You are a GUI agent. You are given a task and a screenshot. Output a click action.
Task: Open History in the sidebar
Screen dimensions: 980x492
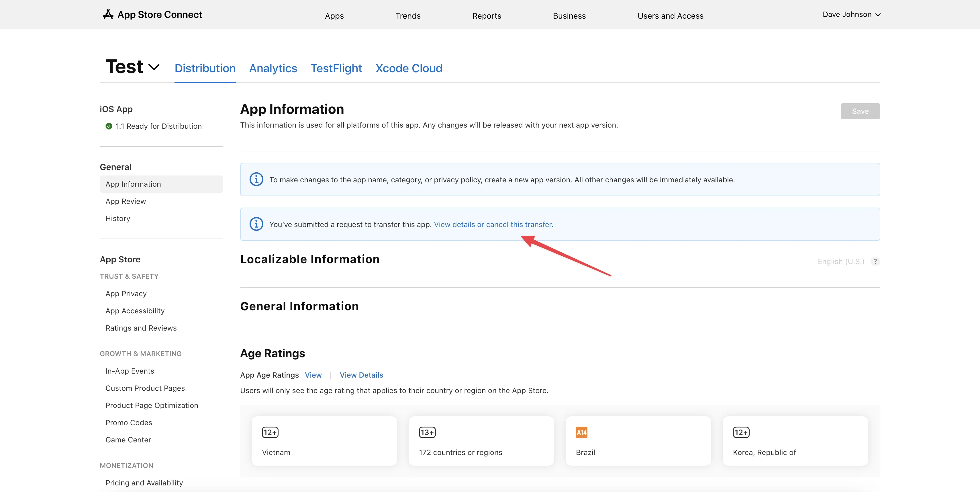pos(117,218)
